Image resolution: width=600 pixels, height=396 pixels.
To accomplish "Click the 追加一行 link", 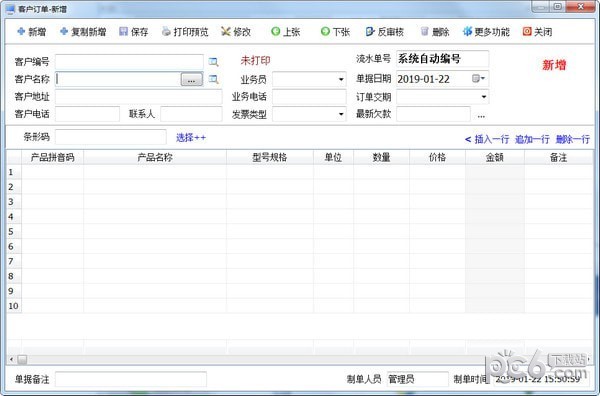I will click(532, 139).
